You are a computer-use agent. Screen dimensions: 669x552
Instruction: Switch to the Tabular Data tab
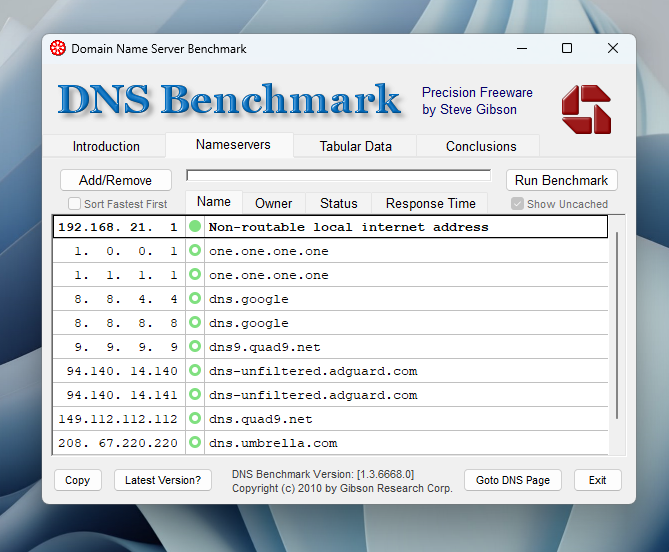(x=355, y=146)
